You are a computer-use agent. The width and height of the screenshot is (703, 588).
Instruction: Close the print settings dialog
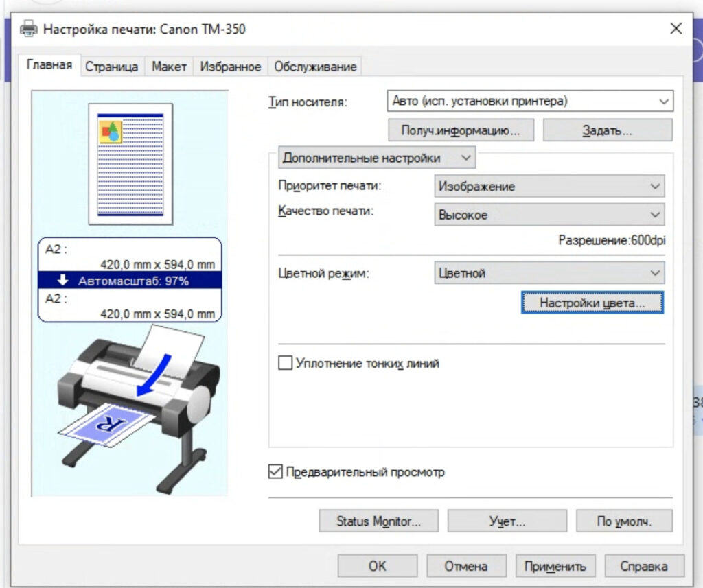tap(676, 29)
